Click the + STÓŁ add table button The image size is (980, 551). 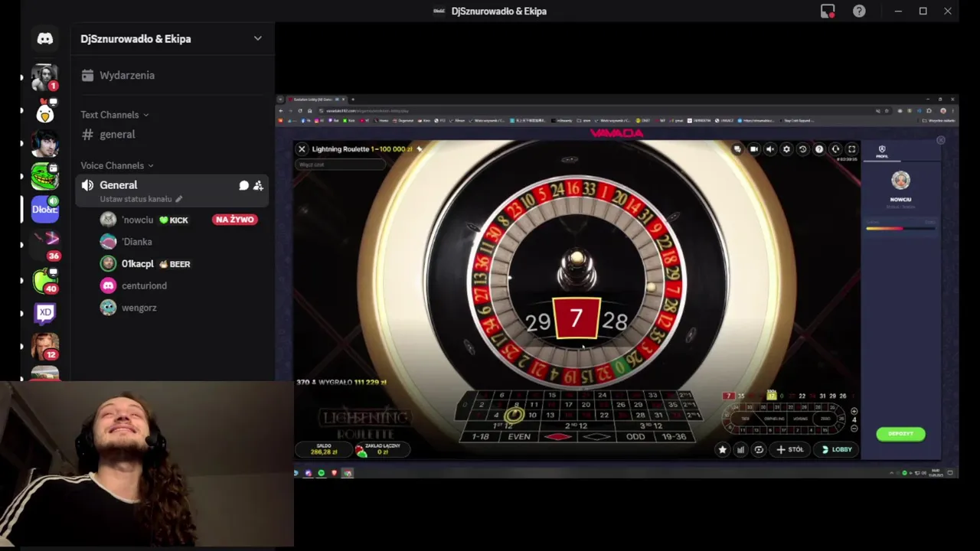pos(790,450)
